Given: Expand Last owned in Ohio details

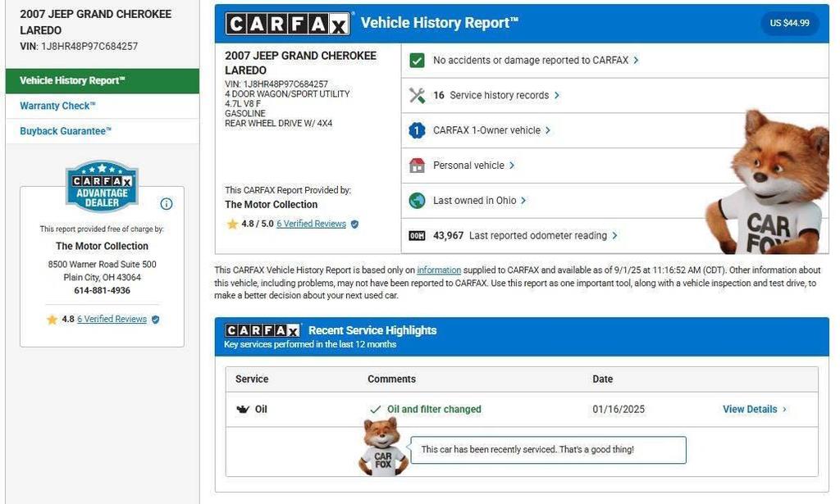Looking at the screenshot, I should coord(479,201).
